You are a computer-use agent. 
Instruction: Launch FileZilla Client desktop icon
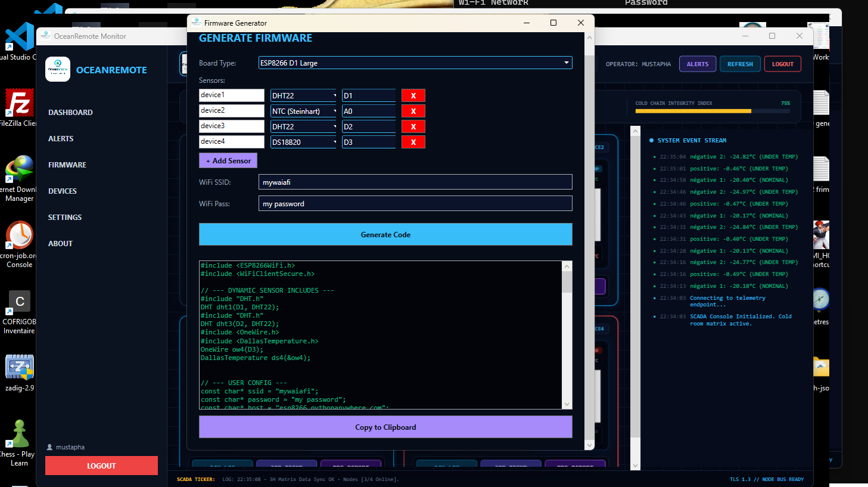tap(20, 107)
